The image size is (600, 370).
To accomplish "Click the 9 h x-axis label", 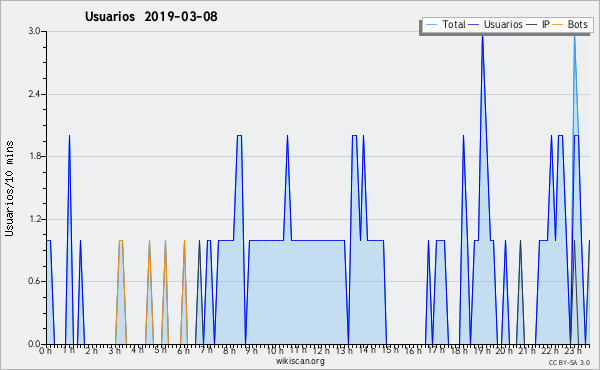I will pyautogui.click(x=251, y=351).
